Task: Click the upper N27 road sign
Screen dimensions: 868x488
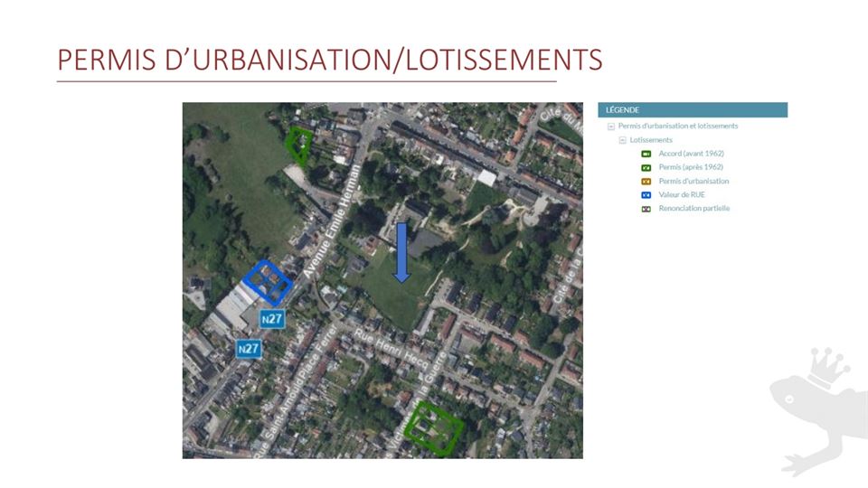Action: tap(272, 318)
